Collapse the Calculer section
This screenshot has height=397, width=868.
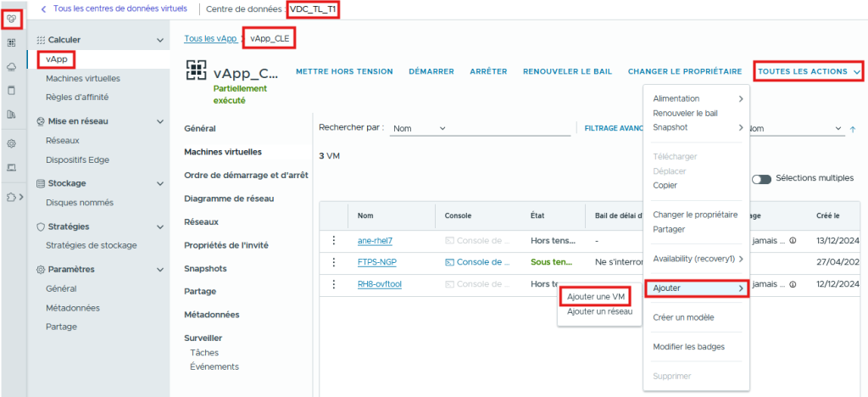[x=160, y=40]
